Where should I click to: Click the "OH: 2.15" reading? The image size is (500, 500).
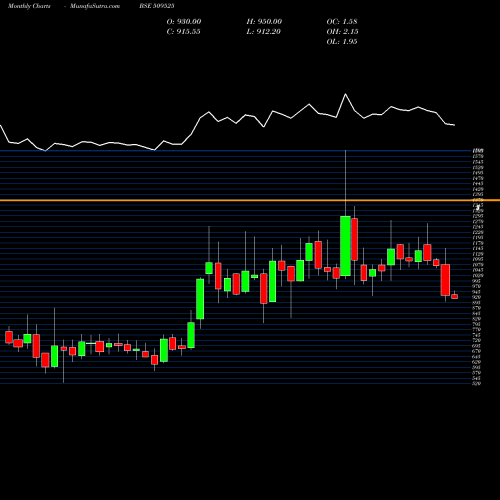[x=342, y=32]
